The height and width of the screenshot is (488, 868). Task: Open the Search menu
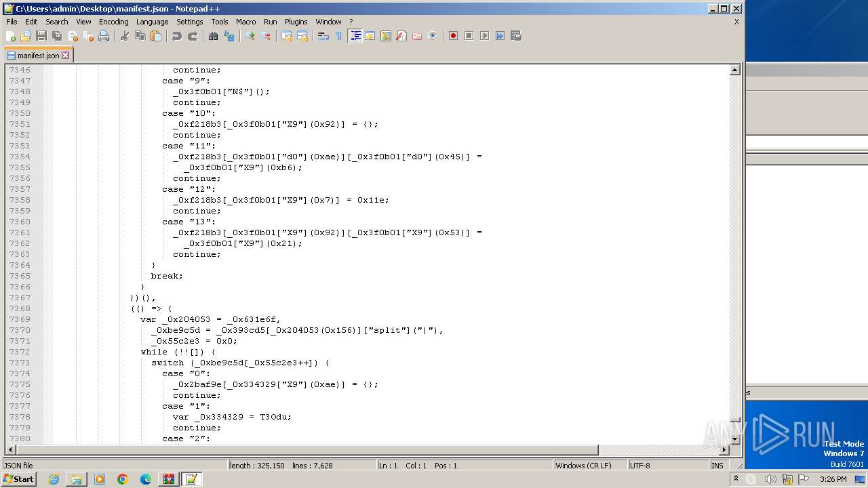coord(57,22)
